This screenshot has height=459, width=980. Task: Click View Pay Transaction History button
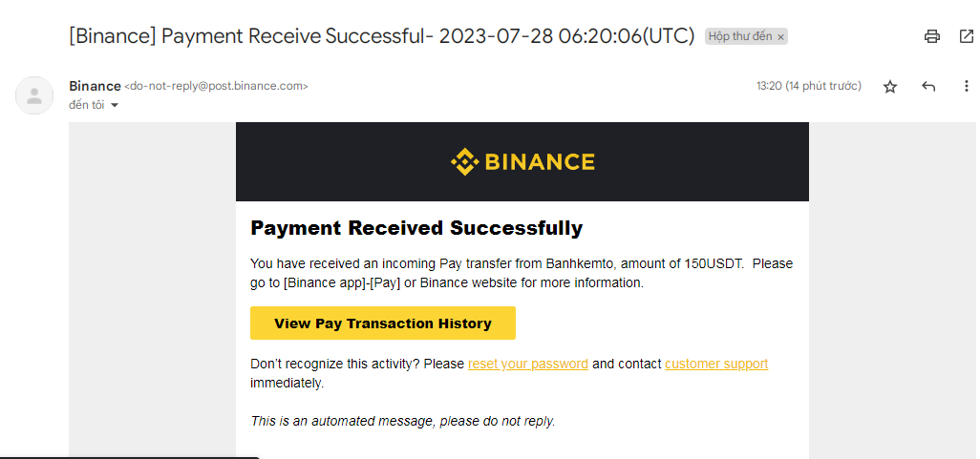[382, 323]
